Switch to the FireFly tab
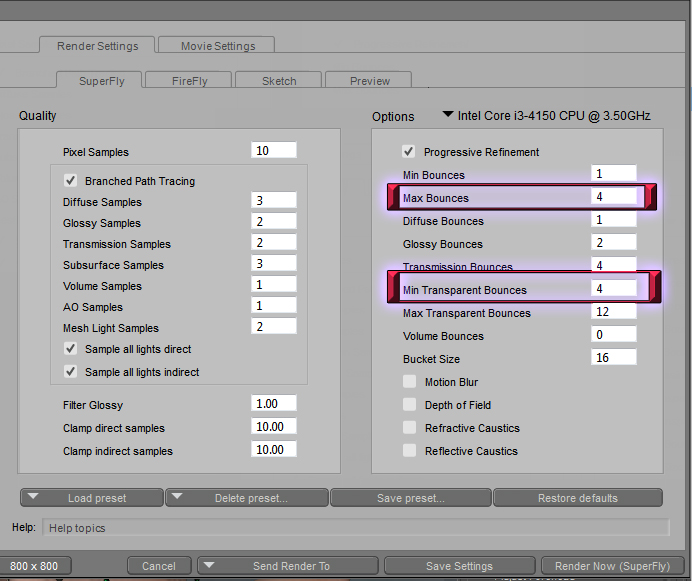Screen dimensions: 692x581 pos(189,81)
